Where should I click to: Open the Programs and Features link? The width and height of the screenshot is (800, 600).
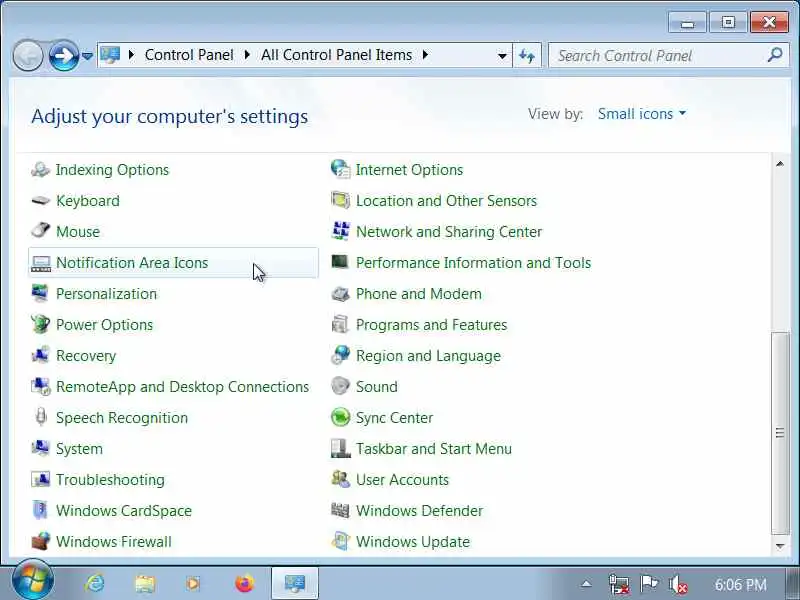(x=432, y=325)
